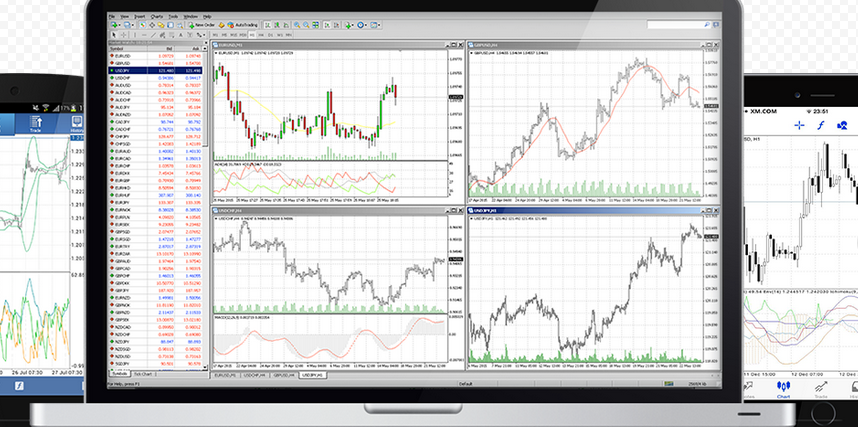This screenshot has height=427, width=858.
Task: Click the Templates icon
Action: [x=374, y=25]
